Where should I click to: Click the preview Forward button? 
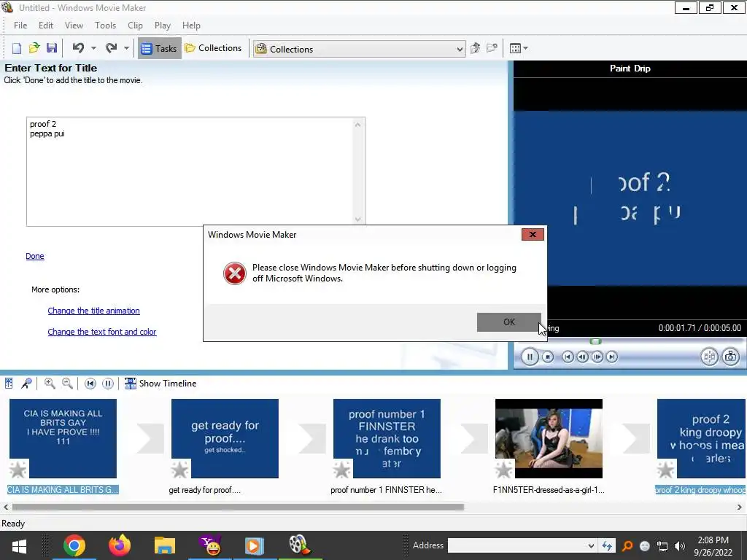612,357
